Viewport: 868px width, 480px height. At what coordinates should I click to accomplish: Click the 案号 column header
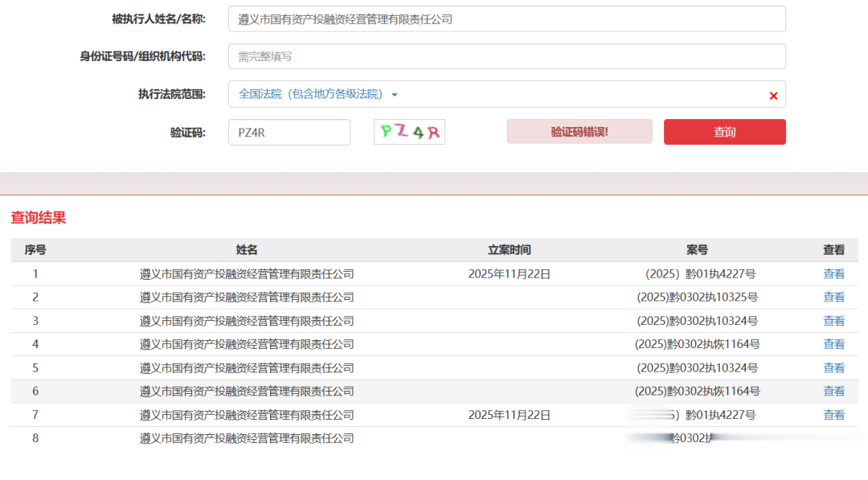tap(697, 250)
